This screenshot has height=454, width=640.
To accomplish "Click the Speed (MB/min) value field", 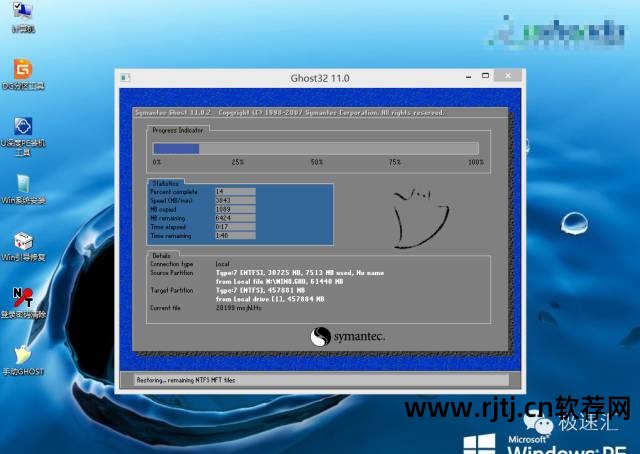I will (235, 200).
